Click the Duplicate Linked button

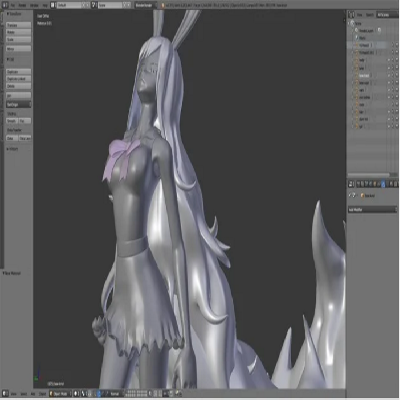coord(19,79)
